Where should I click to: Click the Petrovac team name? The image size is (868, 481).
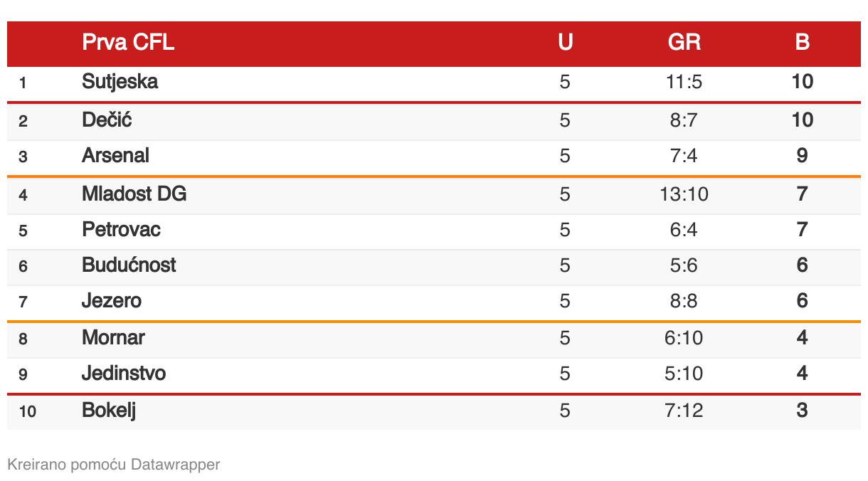click(121, 230)
